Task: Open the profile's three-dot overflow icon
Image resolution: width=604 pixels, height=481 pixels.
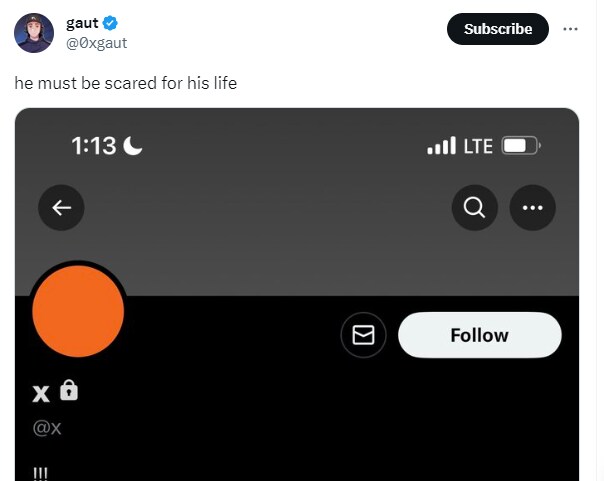Action: 532,208
